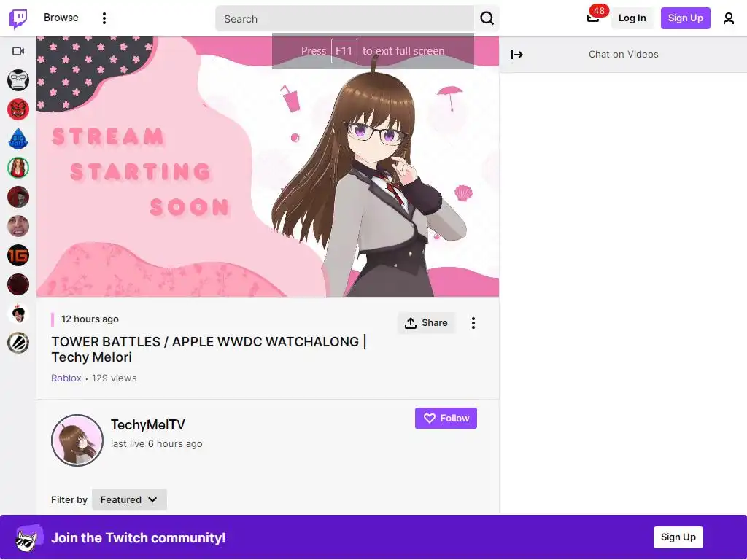Viewport: 747px width, 560px height.
Task: Open the dark maroon circle avatar channel
Action: point(18,284)
